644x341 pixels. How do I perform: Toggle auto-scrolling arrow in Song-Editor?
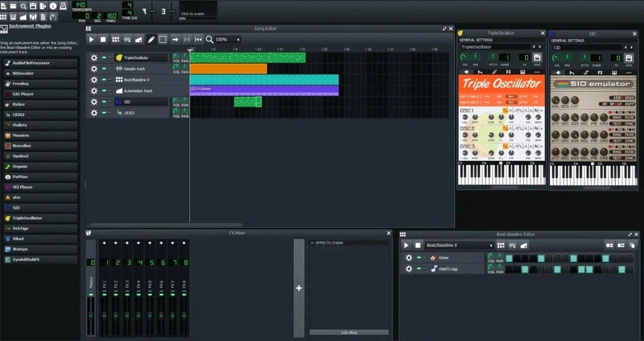click(175, 40)
